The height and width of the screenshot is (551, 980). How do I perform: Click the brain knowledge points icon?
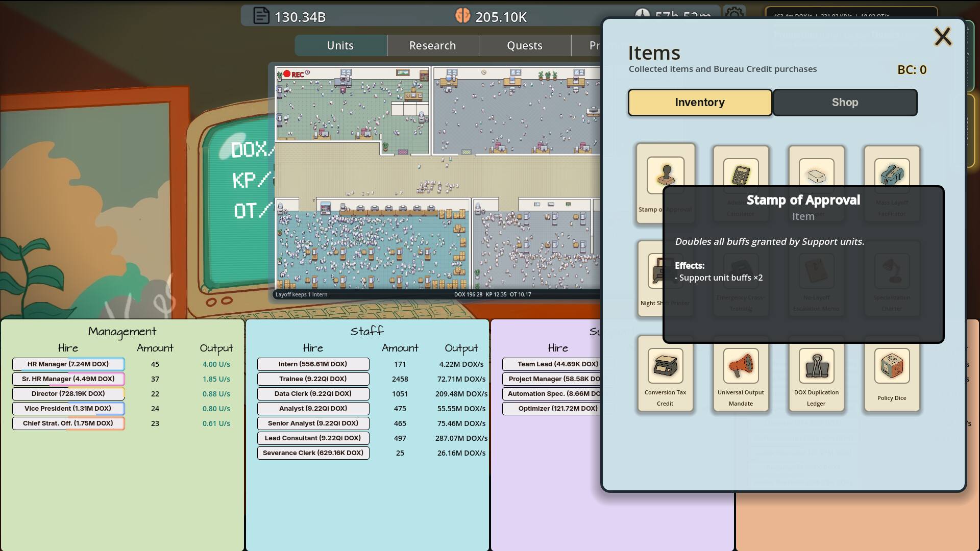click(x=462, y=16)
